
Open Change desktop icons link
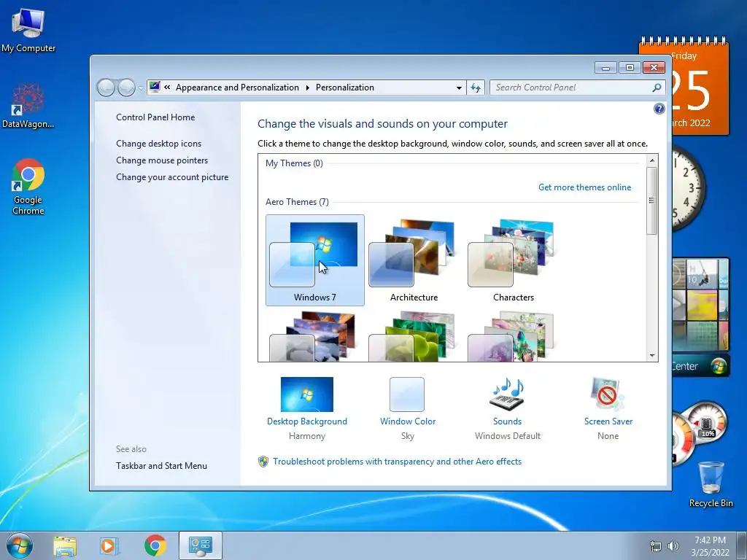(158, 144)
